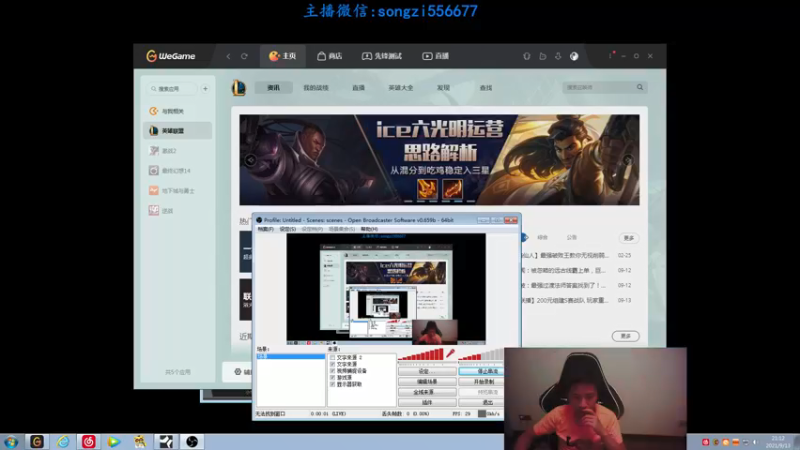Toggle the 显示器获取 source checkbox
800x450 pixels.
click(x=333, y=384)
